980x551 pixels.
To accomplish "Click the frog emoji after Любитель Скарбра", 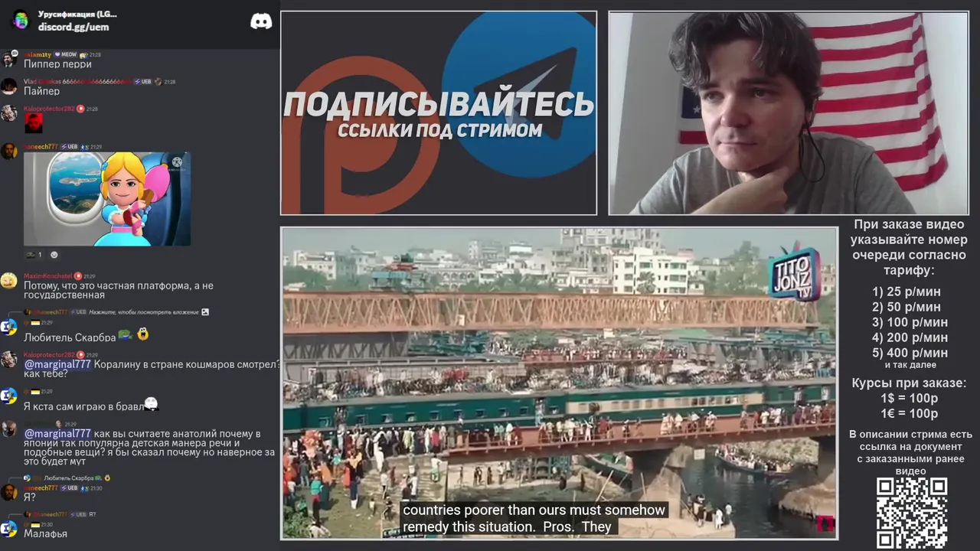I will pyautogui.click(x=125, y=335).
